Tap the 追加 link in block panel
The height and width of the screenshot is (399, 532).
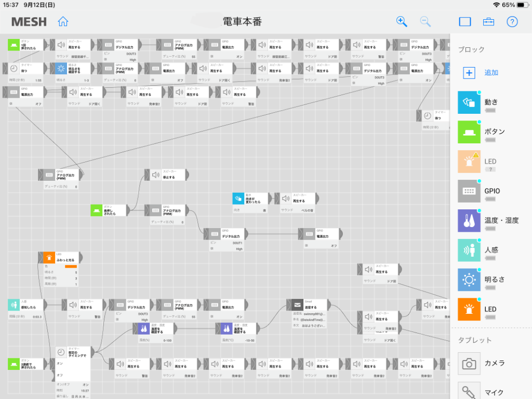pos(491,73)
